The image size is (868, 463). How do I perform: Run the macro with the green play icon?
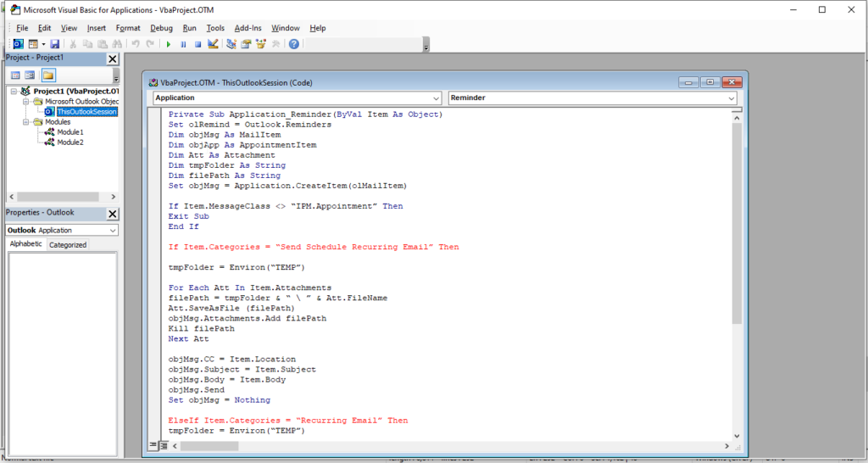point(169,44)
